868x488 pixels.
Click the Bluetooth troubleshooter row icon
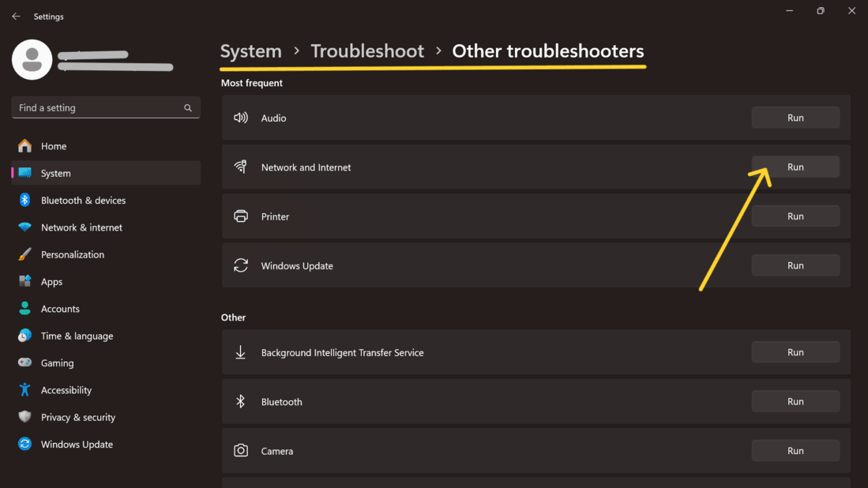(x=241, y=402)
